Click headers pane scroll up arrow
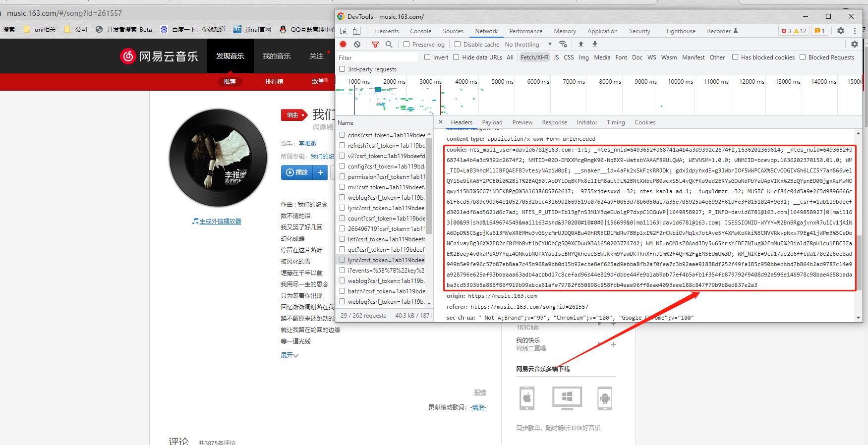 pyautogui.click(x=858, y=133)
